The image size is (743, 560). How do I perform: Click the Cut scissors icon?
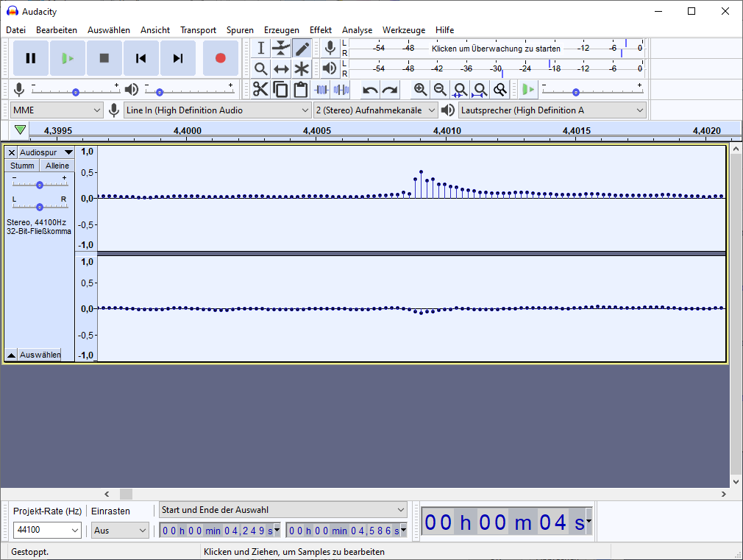[260, 90]
